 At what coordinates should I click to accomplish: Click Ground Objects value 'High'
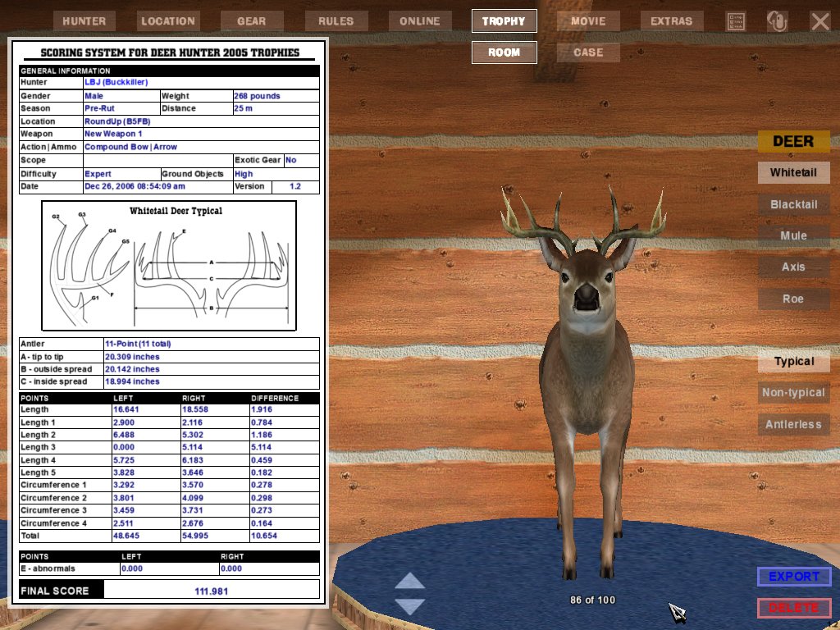pyautogui.click(x=243, y=174)
